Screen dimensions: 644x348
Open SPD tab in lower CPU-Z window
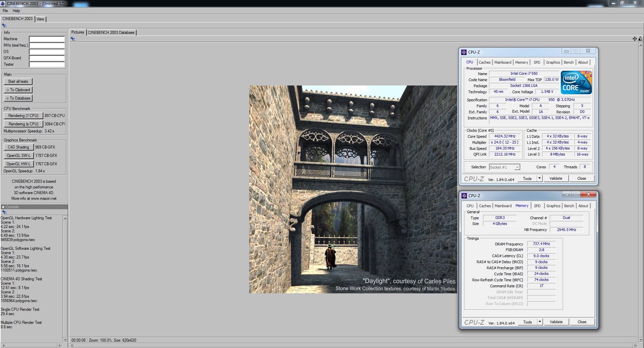click(537, 206)
